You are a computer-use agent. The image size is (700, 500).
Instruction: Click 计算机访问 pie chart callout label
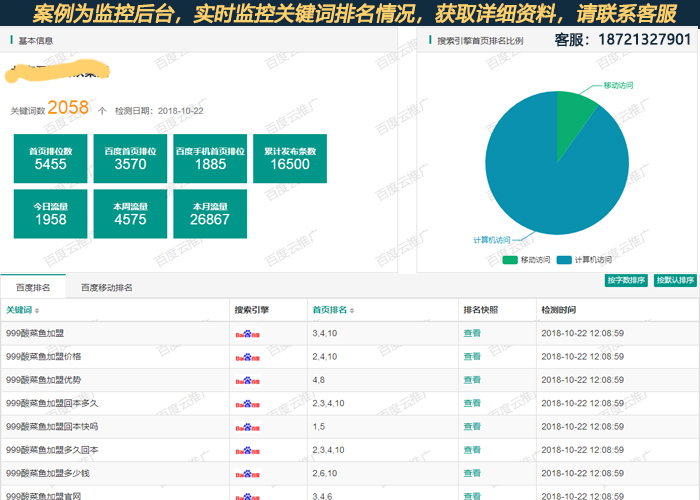tap(492, 240)
